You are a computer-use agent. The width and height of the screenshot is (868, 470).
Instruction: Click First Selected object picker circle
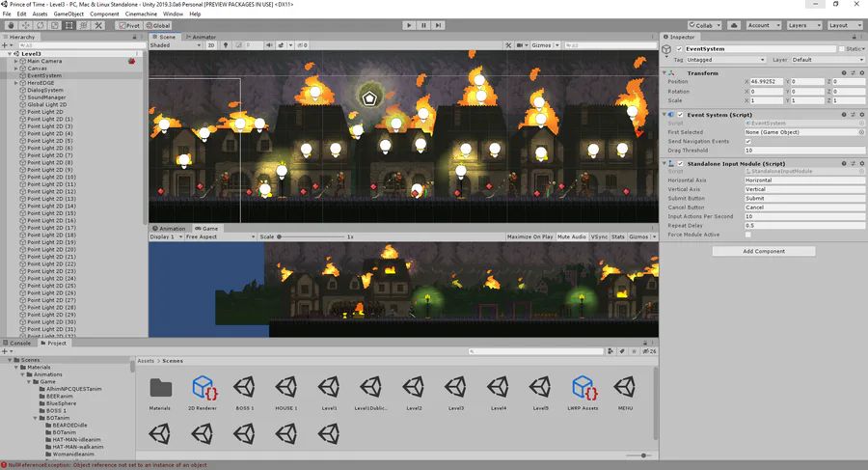tap(861, 132)
